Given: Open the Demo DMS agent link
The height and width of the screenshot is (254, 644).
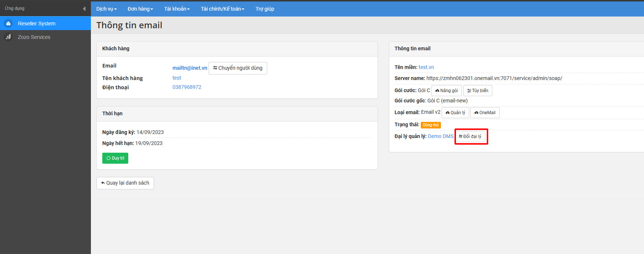Looking at the screenshot, I should pyautogui.click(x=441, y=136).
